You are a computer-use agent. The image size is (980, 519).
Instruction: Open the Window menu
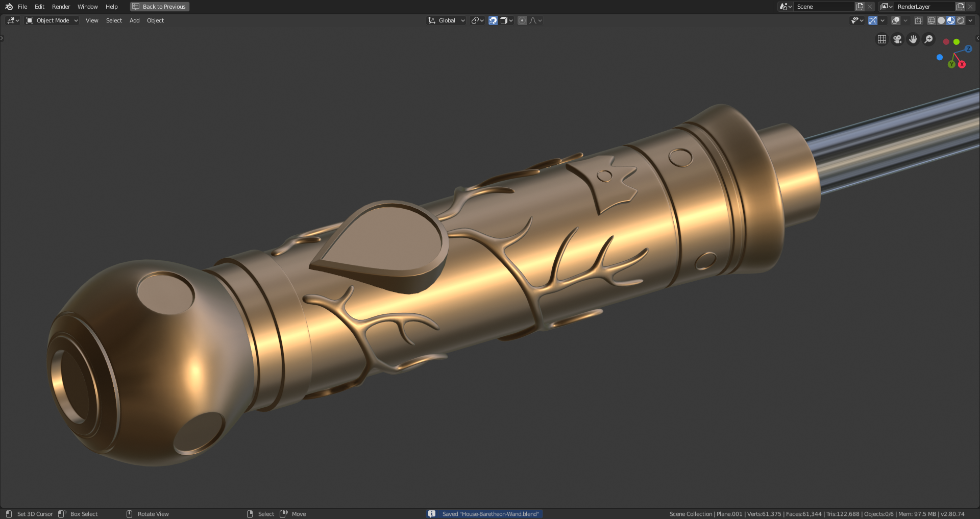(x=87, y=7)
